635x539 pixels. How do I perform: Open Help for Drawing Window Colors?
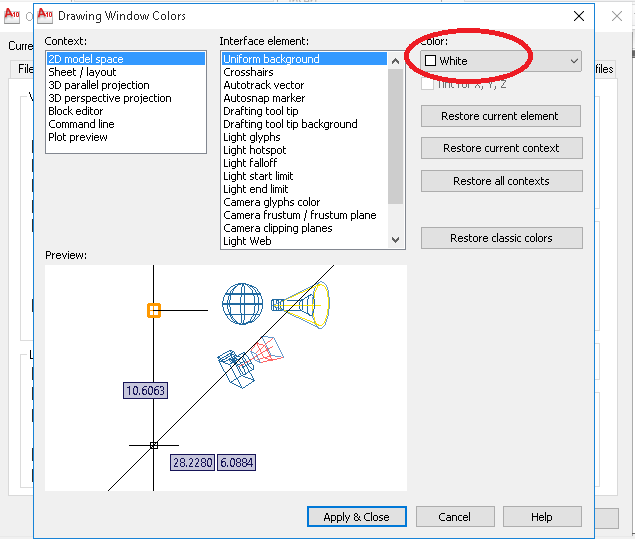pyautogui.click(x=542, y=517)
